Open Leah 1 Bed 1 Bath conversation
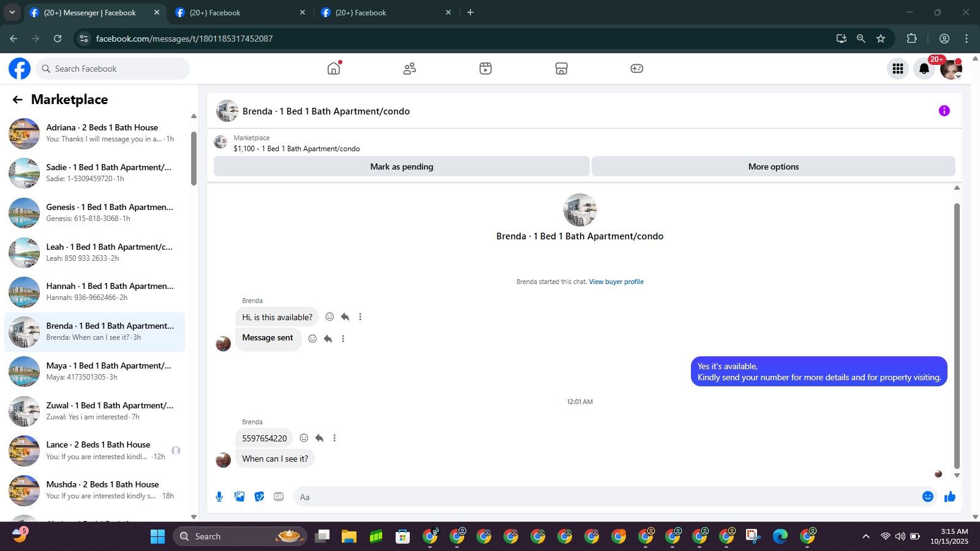Image resolution: width=980 pixels, height=551 pixels. point(95,253)
